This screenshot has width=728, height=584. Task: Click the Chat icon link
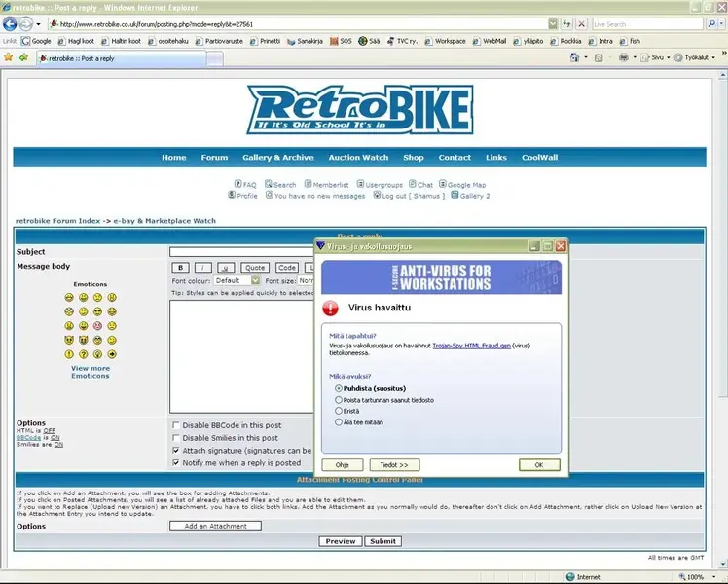pyautogui.click(x=420, y=184)
